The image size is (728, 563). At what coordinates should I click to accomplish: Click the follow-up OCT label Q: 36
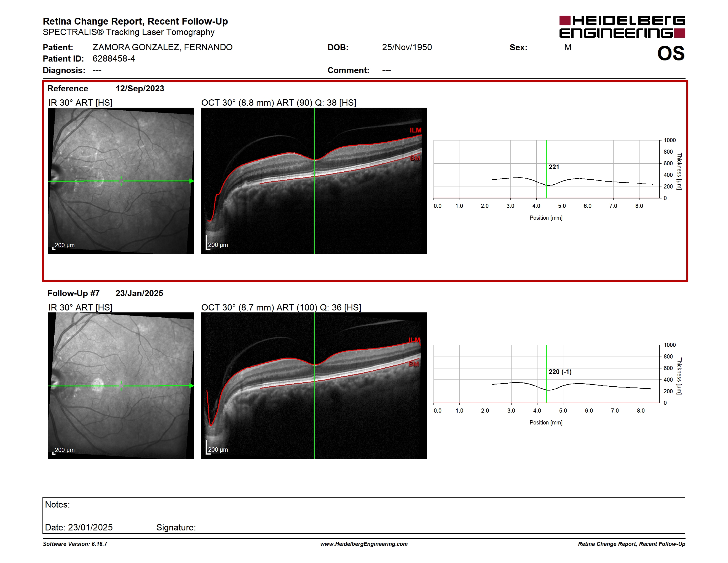331,307
